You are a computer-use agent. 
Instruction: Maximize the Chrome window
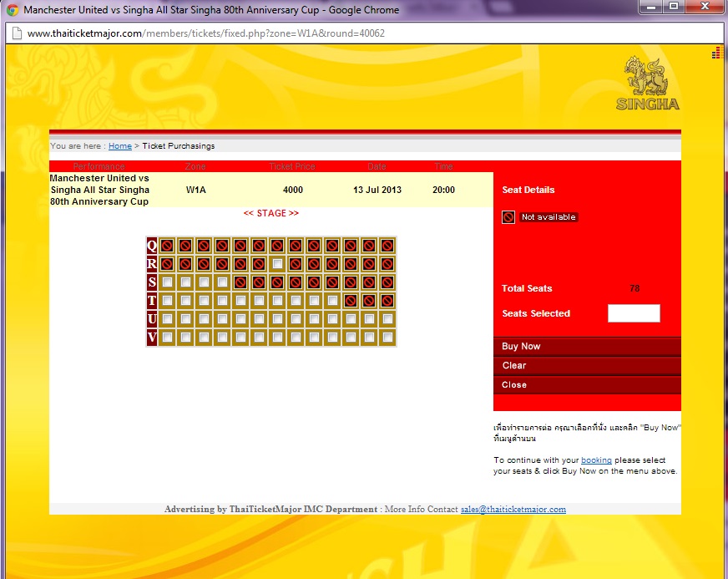[x=674, y=7]
